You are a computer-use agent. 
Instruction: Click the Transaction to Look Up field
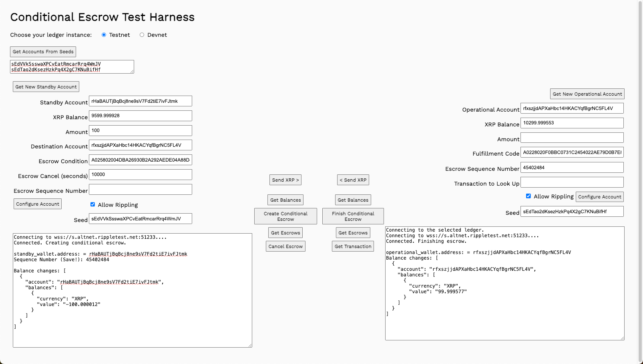pos(572,182)
